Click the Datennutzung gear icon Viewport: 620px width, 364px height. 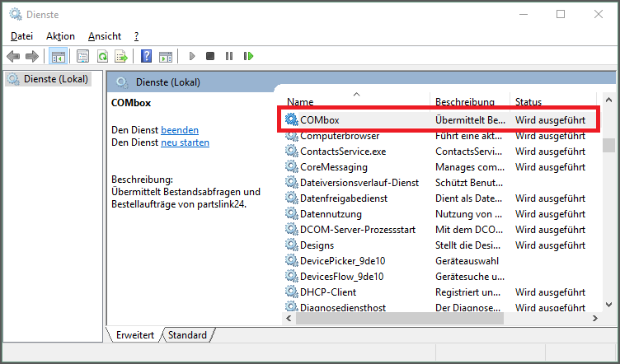coord(291,214)
